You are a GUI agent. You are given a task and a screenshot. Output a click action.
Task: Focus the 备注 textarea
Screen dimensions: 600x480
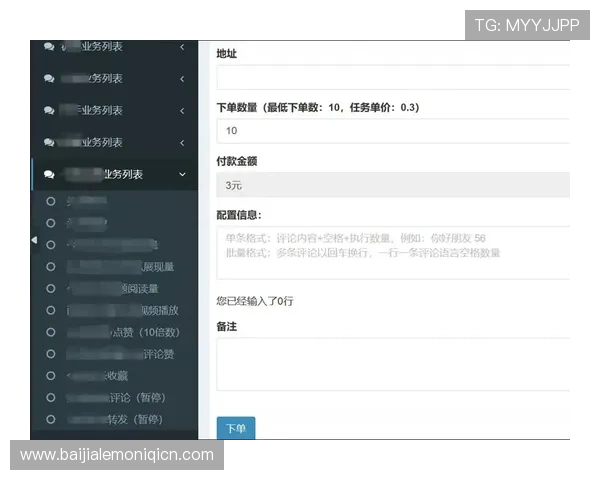[x=393, y=364]
